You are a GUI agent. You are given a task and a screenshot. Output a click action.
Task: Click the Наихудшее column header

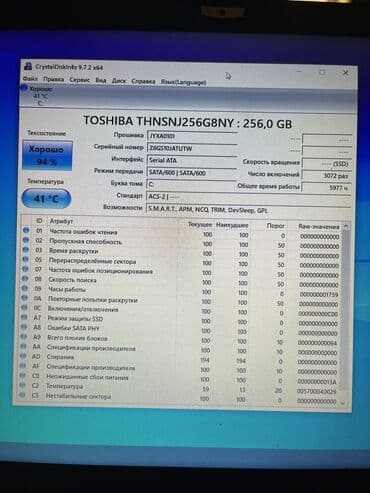pyautogui.click(x=232, y=225)
